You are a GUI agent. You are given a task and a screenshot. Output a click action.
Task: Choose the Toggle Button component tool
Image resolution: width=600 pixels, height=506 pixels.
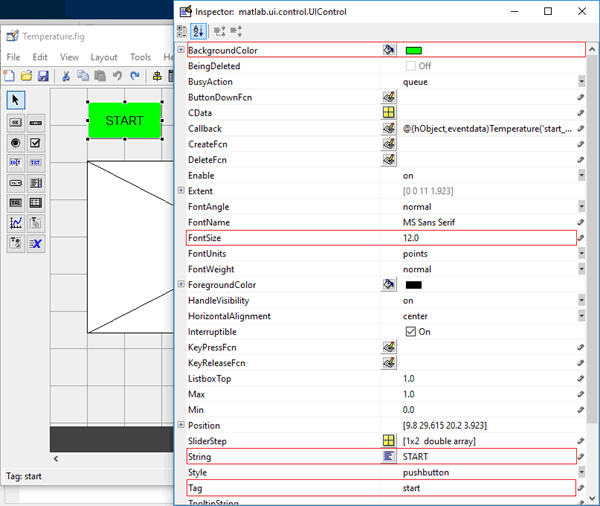point(16,203)
